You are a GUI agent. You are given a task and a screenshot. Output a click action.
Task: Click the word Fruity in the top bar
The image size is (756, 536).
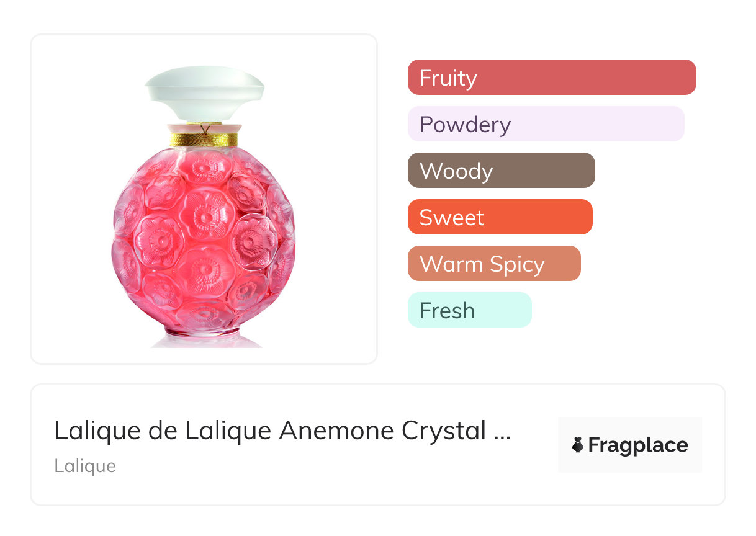tap(448, 78)
